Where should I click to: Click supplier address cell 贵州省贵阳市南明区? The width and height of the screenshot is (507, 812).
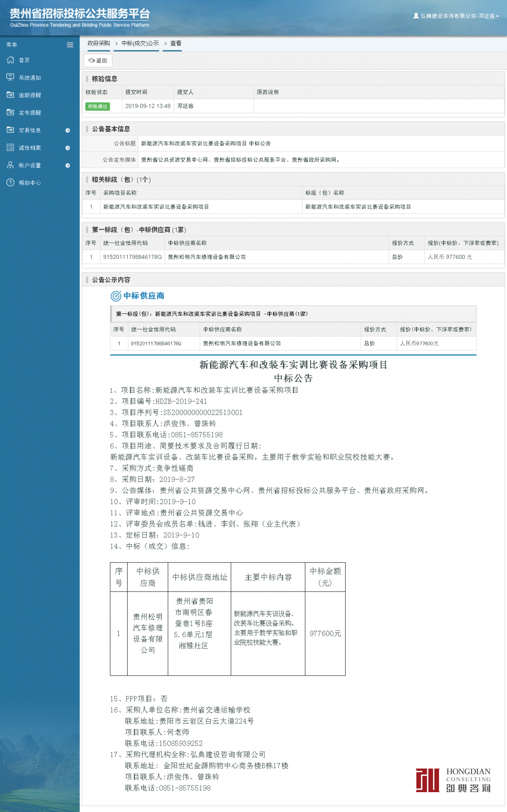click(194, 624)
